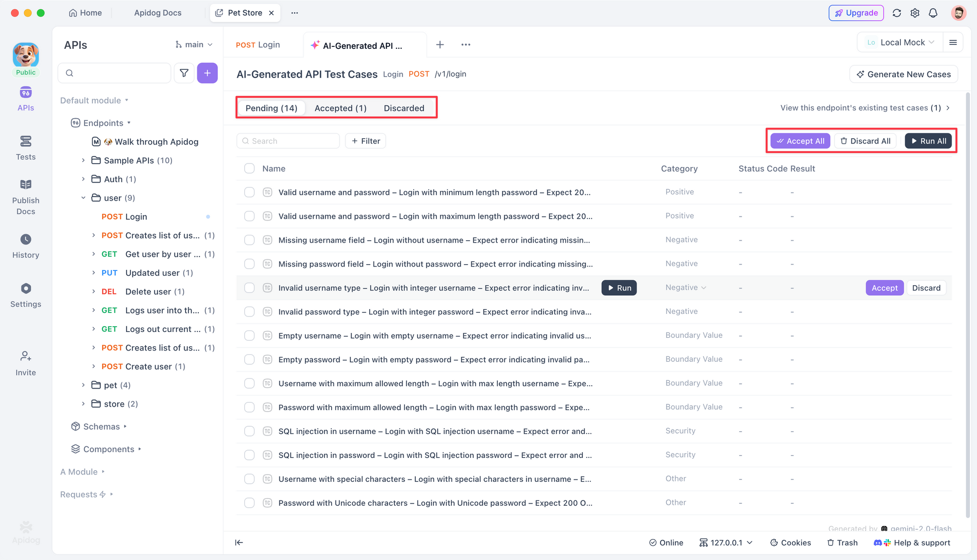Open the Tests section in sidebar

coord(25,146)
